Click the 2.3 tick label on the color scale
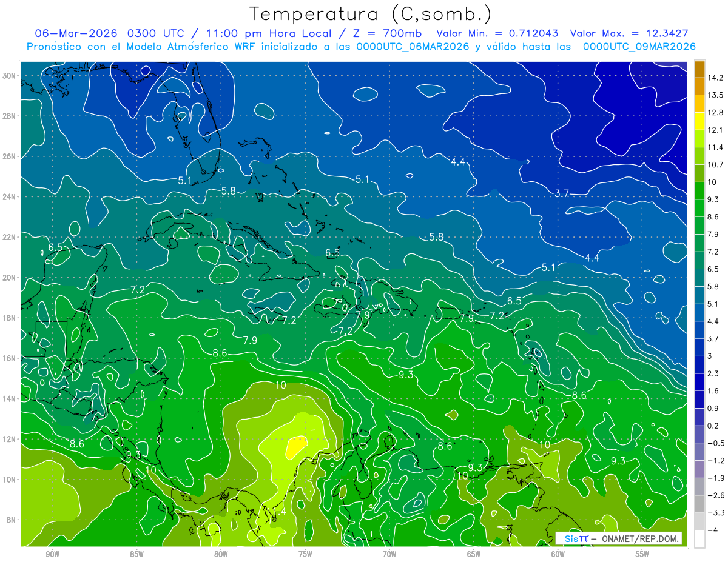 click(x=714, y=373)
